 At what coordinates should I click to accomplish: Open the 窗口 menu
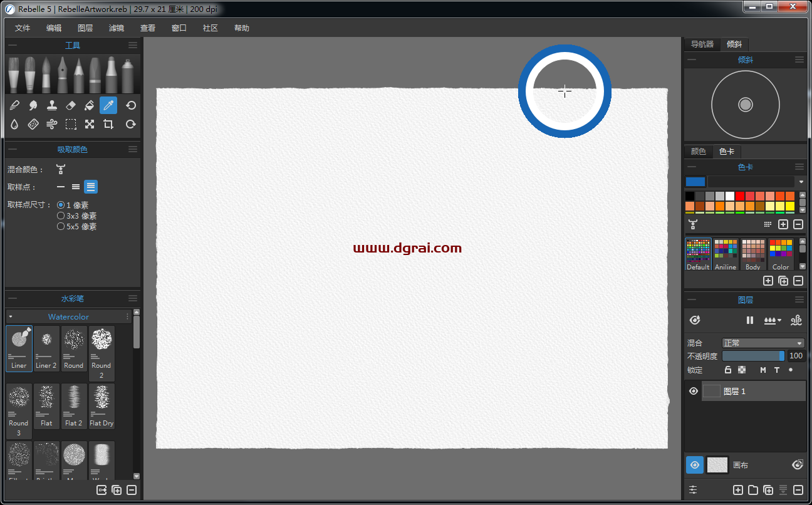(179, 28)
